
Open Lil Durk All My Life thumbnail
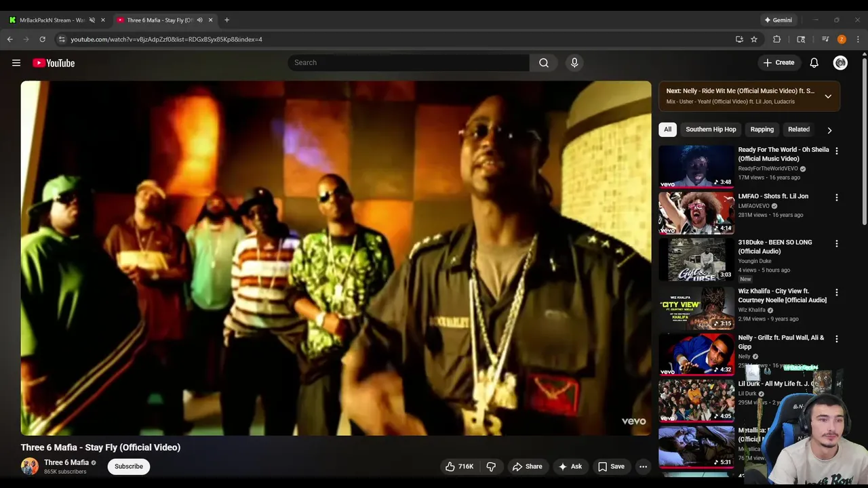click(696, 400)
